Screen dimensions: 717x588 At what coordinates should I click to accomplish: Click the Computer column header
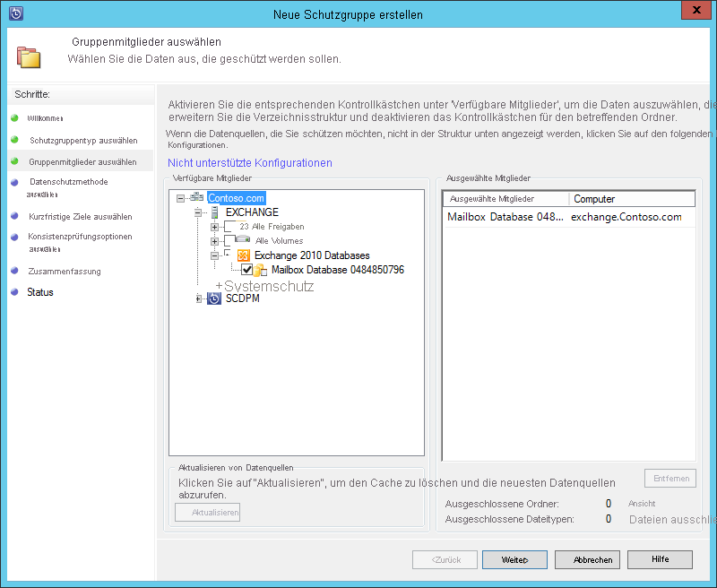tap(632, 199)
